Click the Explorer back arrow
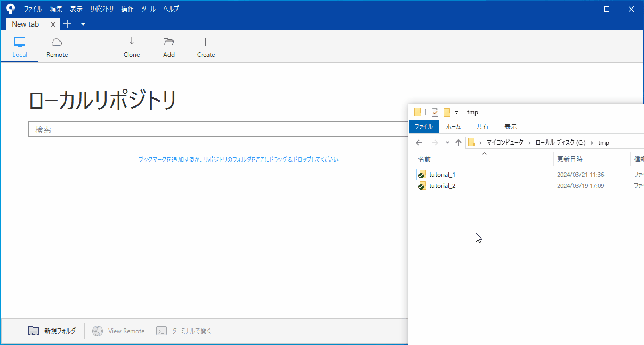 419,143
